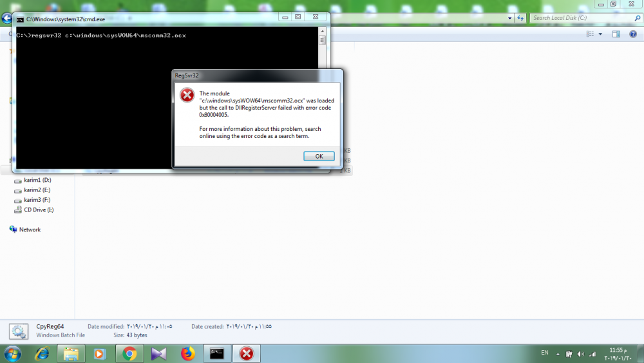Click the cmd window scrollbar thumb
This screenshot has width=644, height=363.
(x=323, y=40)
